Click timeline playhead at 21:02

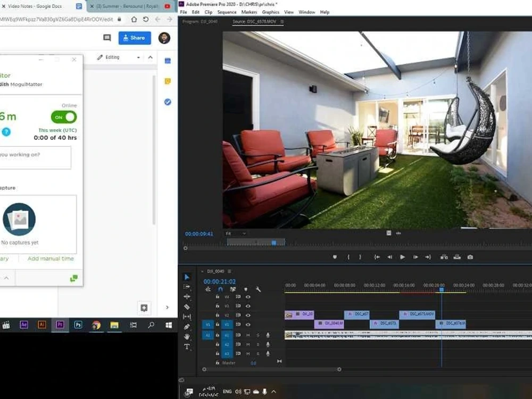tap(442, 289)
